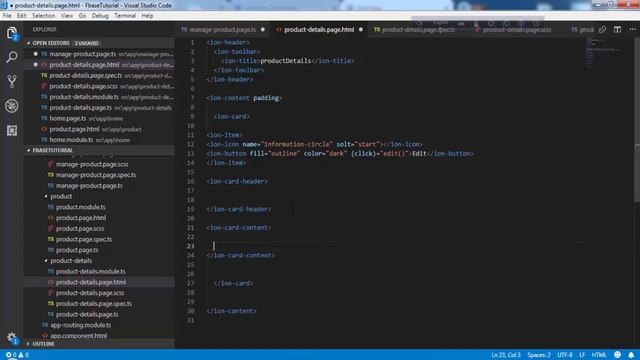
Task: Open manage-product.page.ts in Open Editors
Action: [100, 54]
